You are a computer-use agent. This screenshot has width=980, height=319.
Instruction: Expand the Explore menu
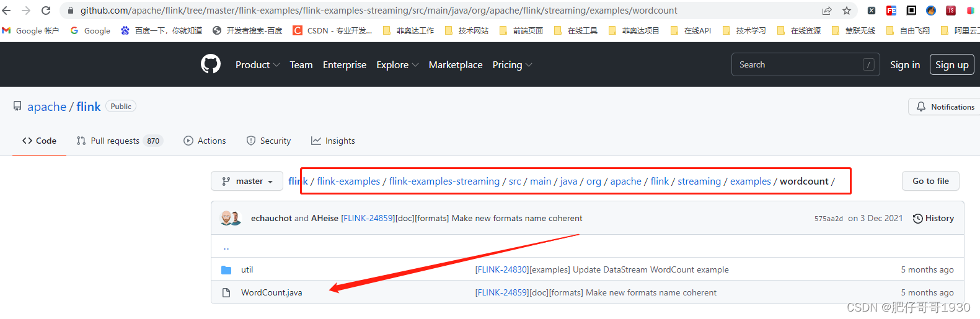397,64
